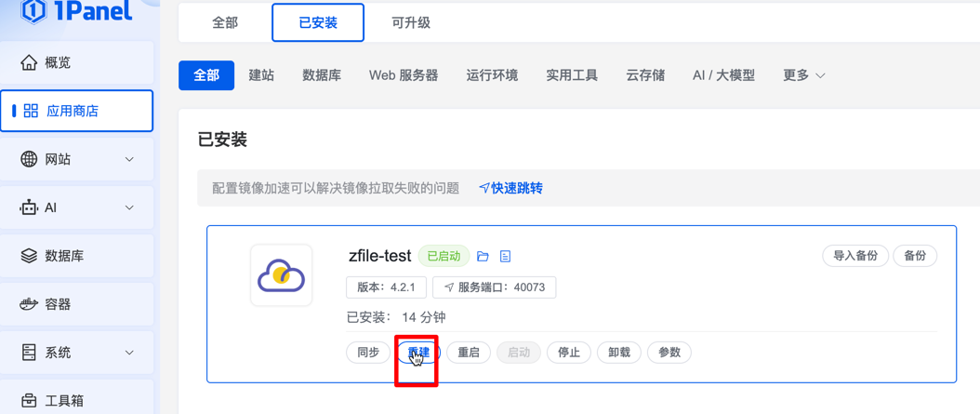980x414 pixels.
Task: Click the 卸载 button for zfile-test
Action: 618,353
